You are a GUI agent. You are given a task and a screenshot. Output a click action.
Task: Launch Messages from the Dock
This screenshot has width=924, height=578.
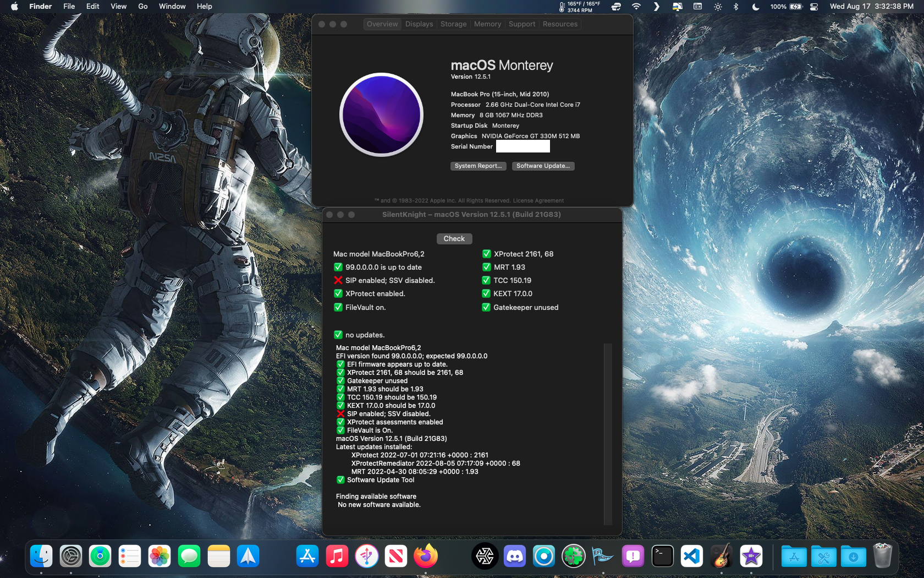[x=189, y=557]
